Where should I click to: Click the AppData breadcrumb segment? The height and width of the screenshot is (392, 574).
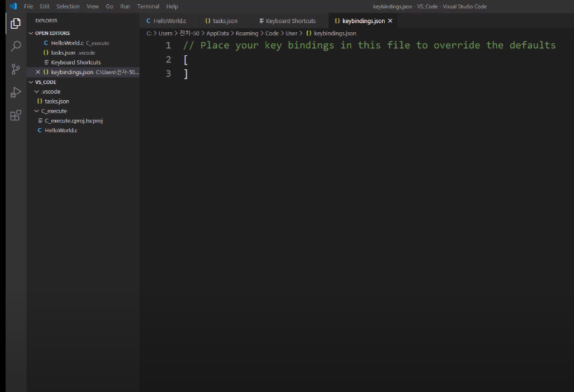click(217, 34)
